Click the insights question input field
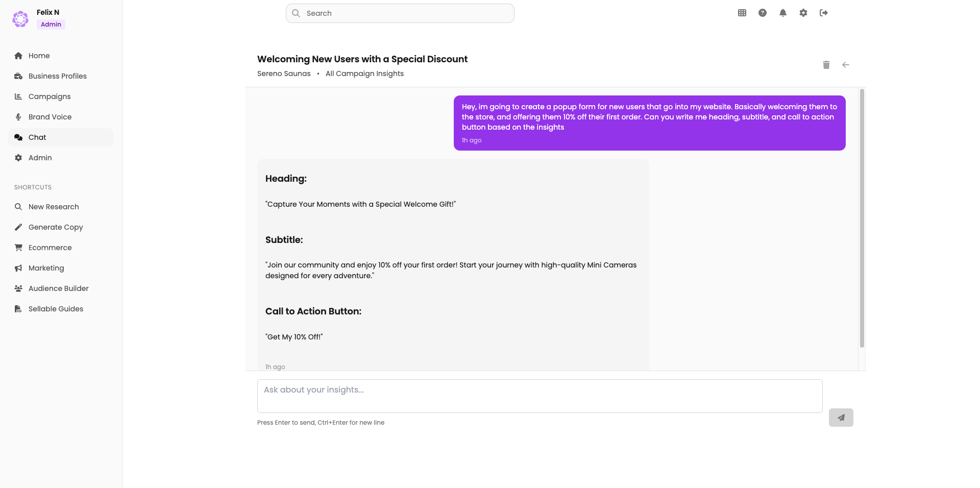980x488 pixels. [539, 396]
